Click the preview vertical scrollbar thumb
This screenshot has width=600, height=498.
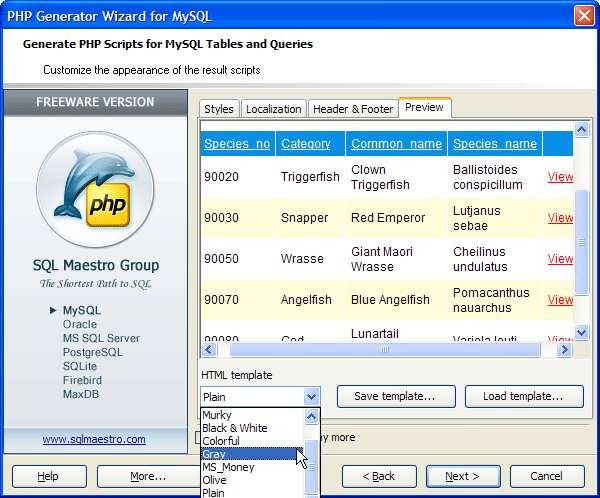click(581, 242)
